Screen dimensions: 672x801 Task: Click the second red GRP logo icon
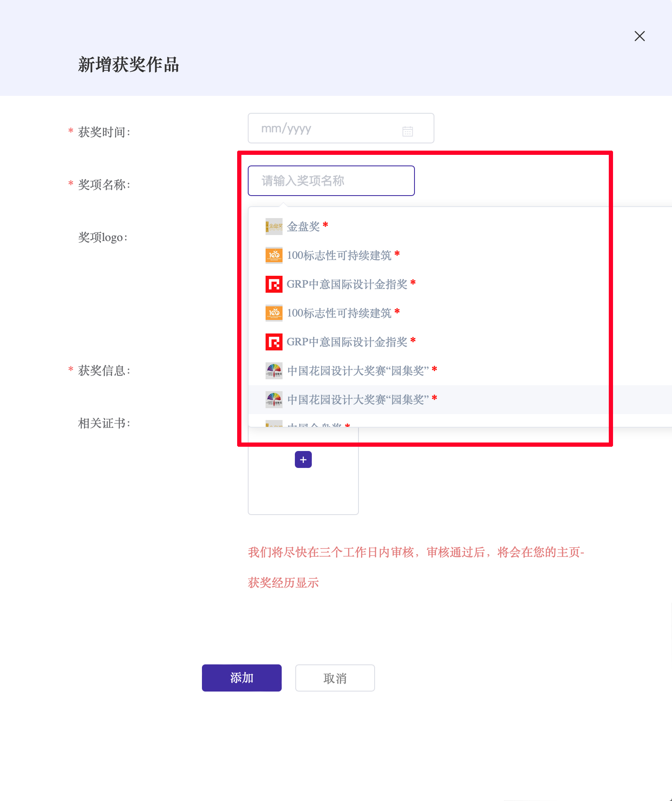(274, 342)
